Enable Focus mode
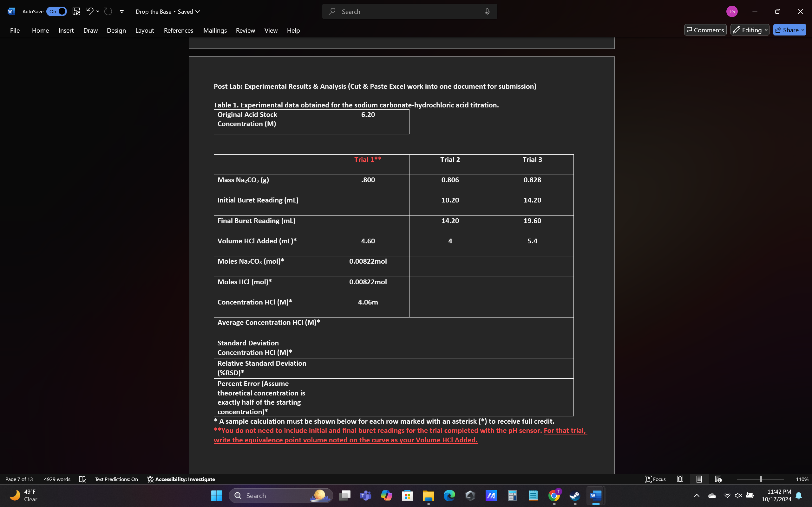The width and height of the screenshot is (812, 507). pos(655,479)
